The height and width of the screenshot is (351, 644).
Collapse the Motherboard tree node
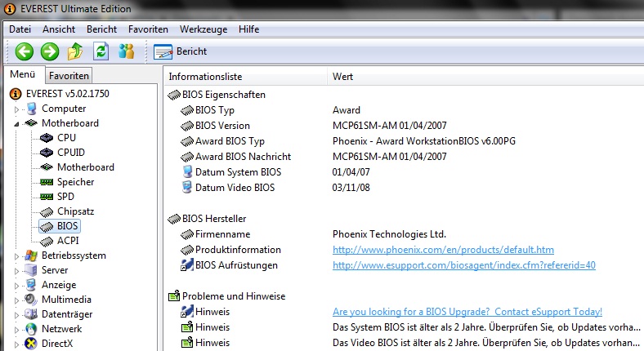[x=16, y=124]
